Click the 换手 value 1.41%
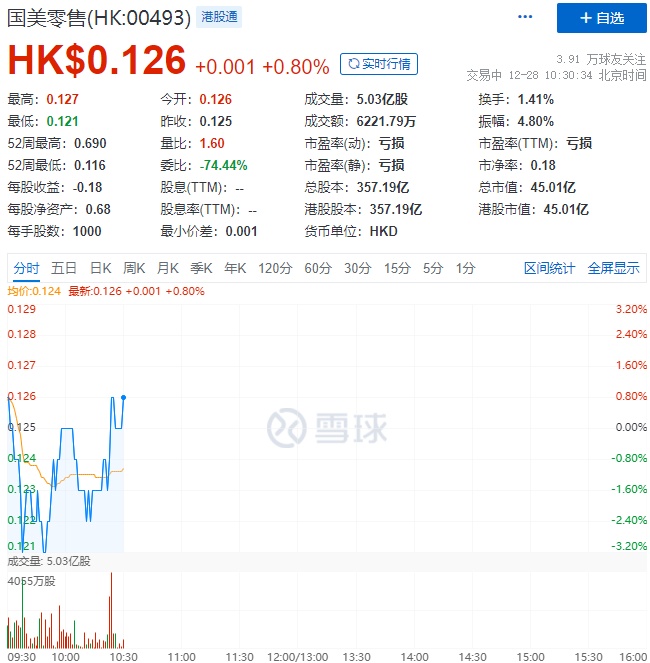 pos(536,99)
